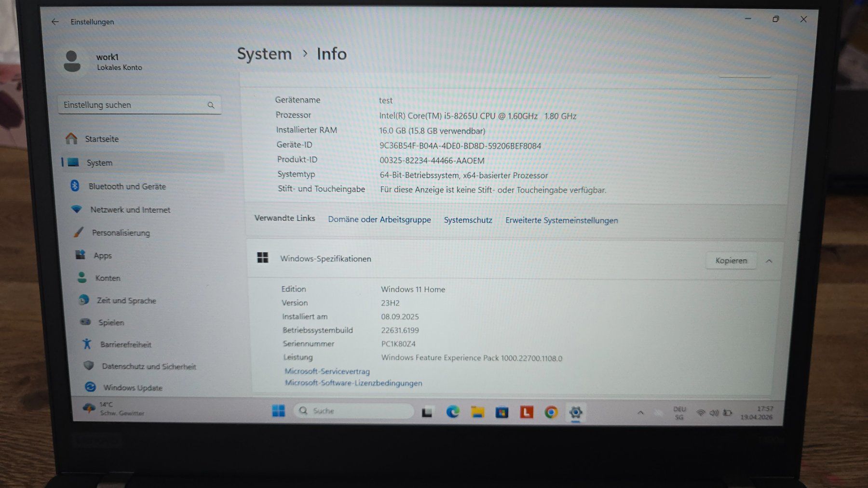Open the Microsoft-Servicevertrag link

coord(327,371)
